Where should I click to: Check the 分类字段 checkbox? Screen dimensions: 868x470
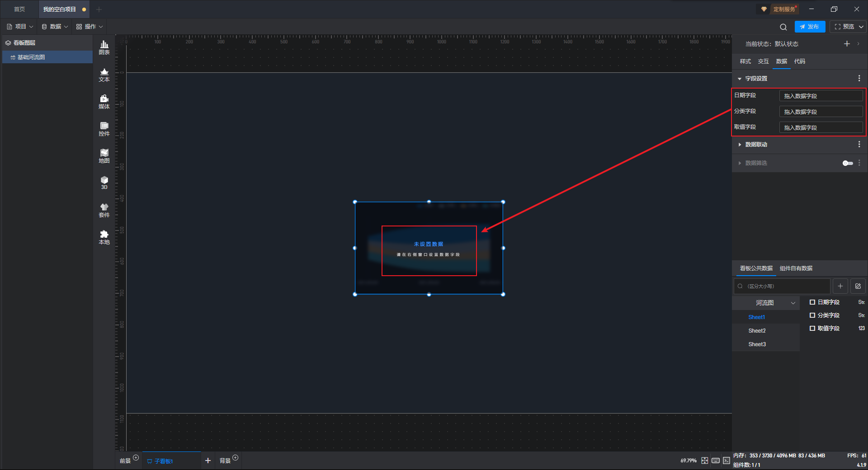(x=812, y=315)
